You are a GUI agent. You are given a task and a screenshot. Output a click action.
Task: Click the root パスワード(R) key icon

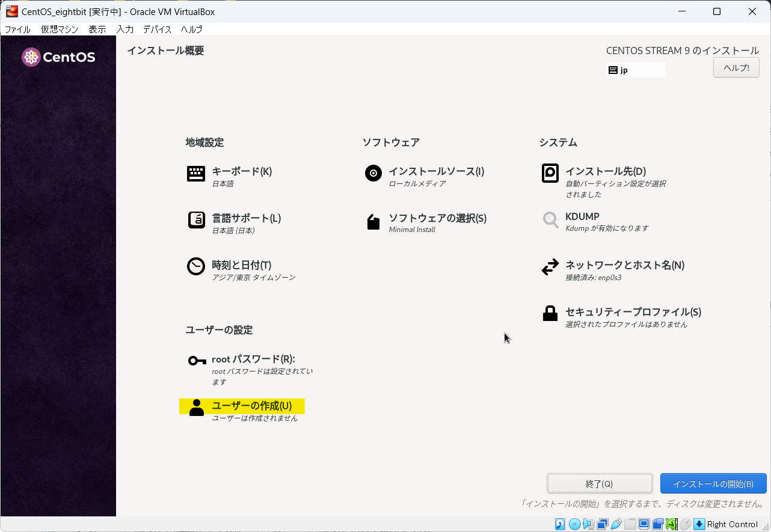(197, 361)
